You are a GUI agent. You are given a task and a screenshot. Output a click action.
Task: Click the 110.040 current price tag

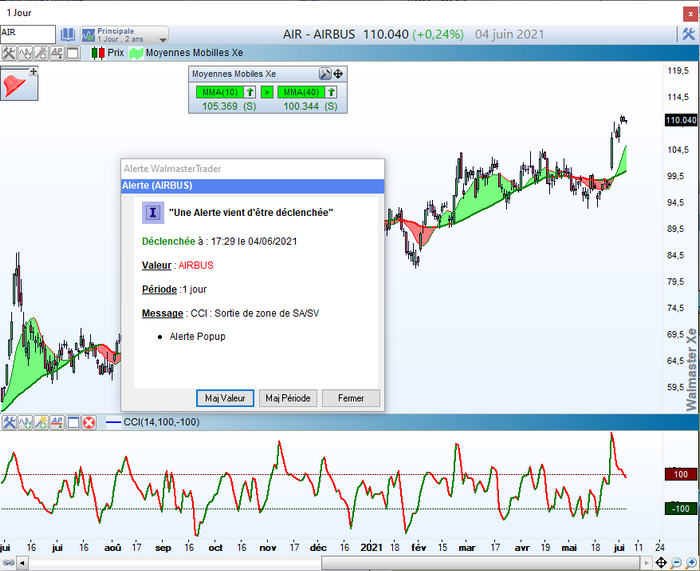[681, 120]
